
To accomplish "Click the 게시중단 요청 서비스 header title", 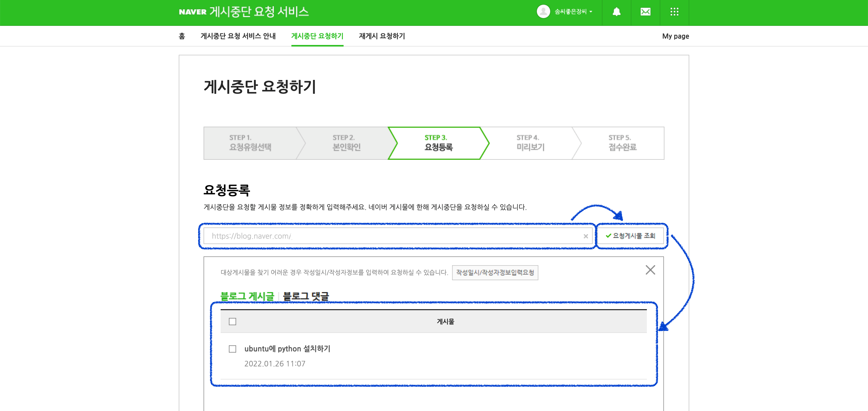I will (x=259, y=12).
